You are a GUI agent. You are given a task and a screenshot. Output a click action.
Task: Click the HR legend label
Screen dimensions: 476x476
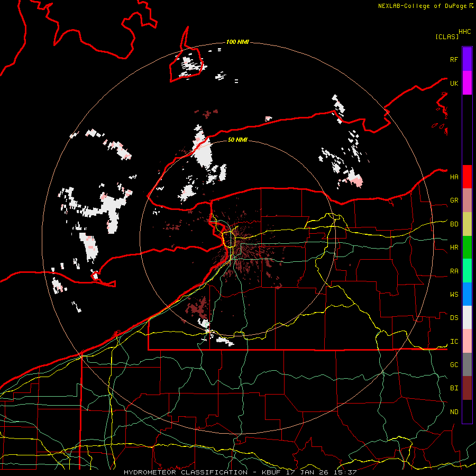(454, 248)
